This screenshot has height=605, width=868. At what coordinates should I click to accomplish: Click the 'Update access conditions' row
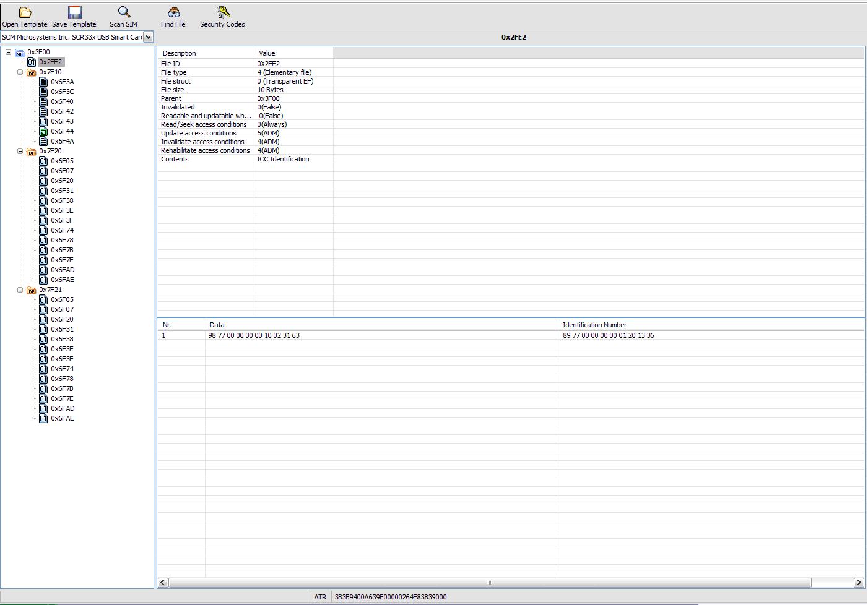[x=511, y=133]
